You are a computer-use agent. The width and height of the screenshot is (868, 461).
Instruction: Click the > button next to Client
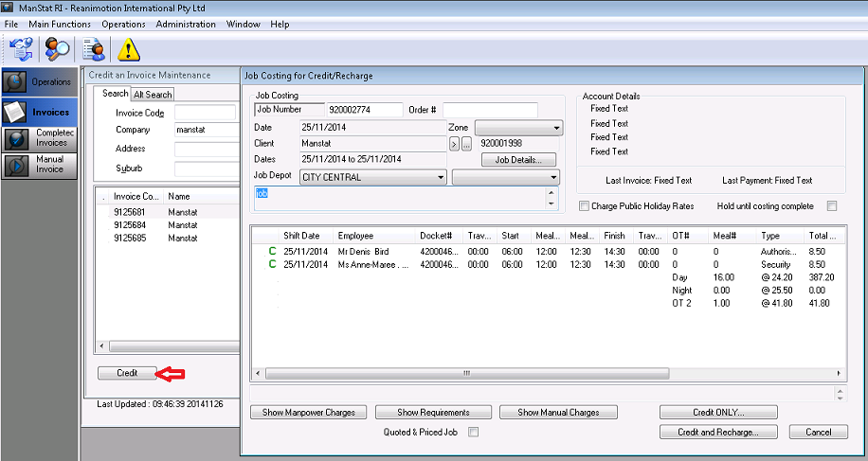(x=454, y=144)
